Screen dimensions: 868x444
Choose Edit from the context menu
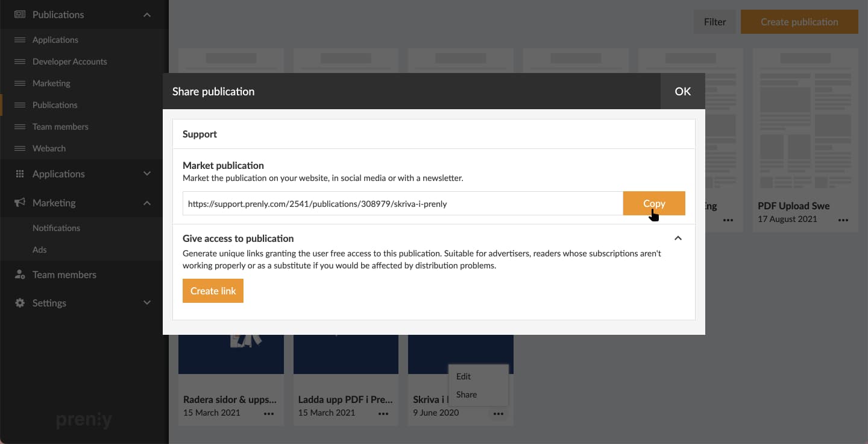click(464, 376)
